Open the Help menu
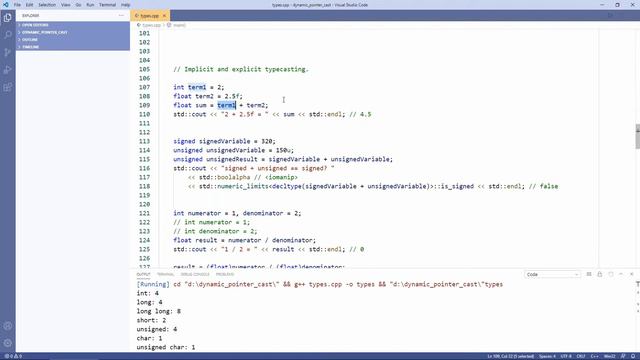This screenshot has width=640, height=360. point(126,5)
